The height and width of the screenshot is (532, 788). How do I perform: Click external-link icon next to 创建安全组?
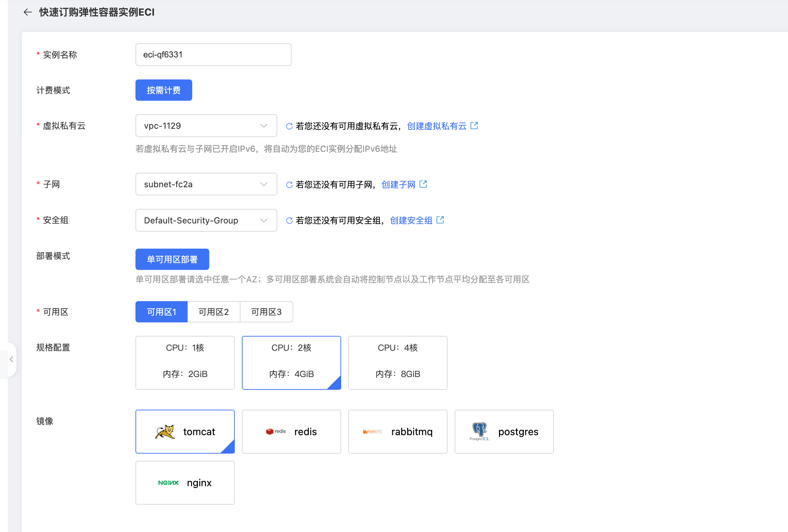tap(440, 220)
